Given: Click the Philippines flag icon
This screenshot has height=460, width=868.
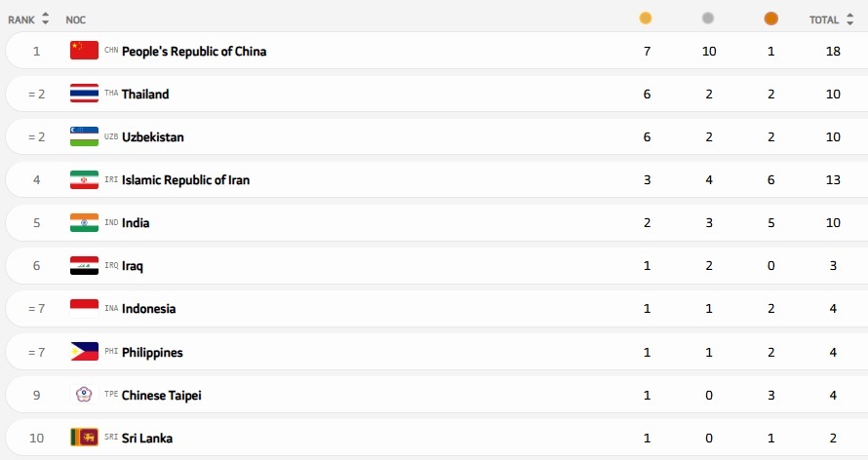Looking at the screenshot, I should click(x=84, y=352).
